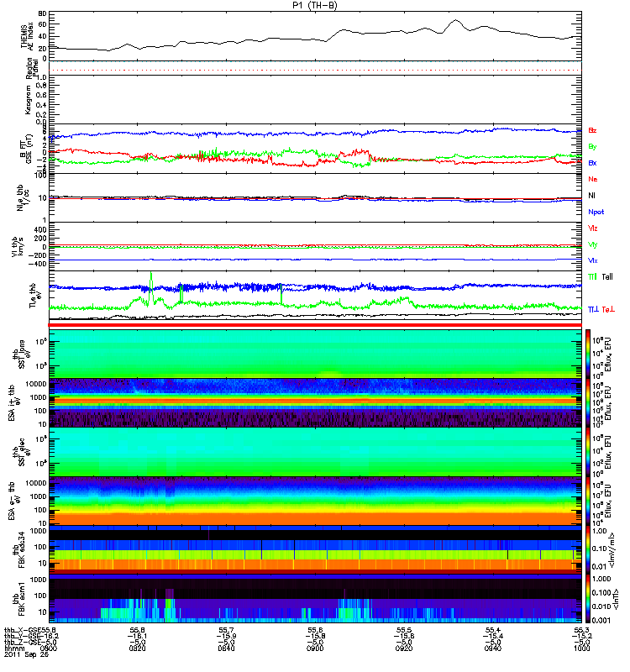The width and height of the screenshot is (630, 672).
Task: Click the Y position value "-15.9"
Action: coord(226,636)
